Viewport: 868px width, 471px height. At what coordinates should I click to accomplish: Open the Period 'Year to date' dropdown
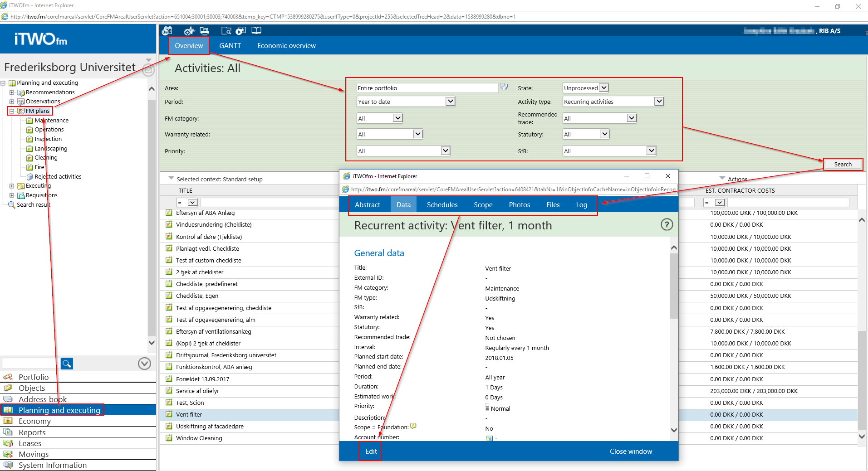(x=450, y=102)
